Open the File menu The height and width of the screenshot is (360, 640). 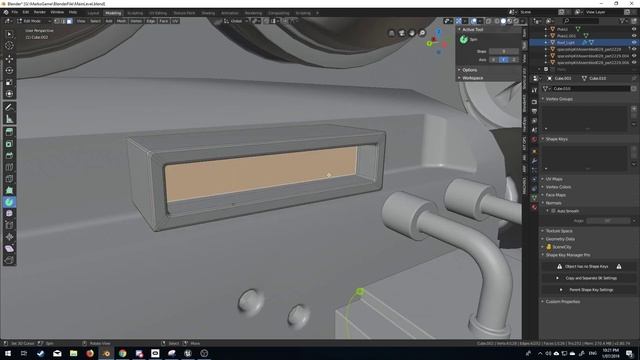[x=15, y=12]
